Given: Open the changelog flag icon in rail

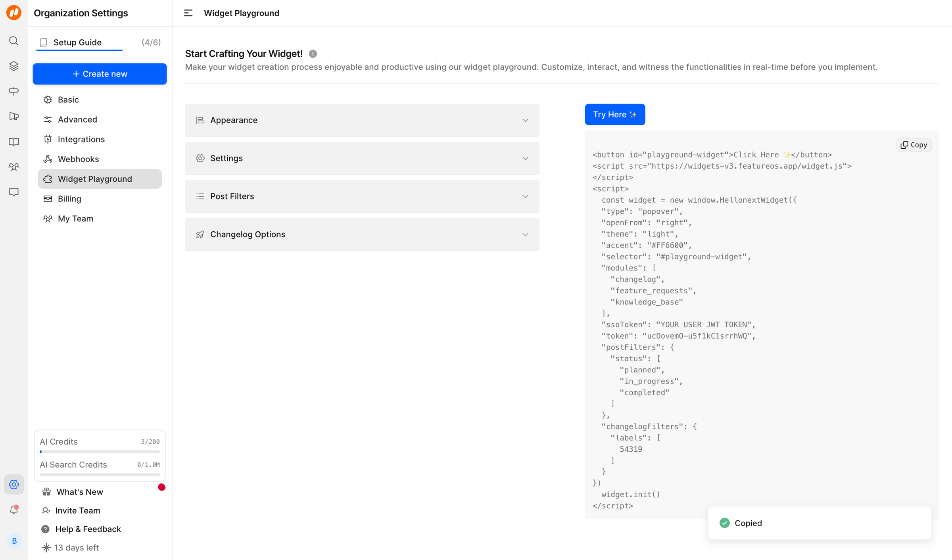Looking at the screenshot, I should (x=14, y=116).
